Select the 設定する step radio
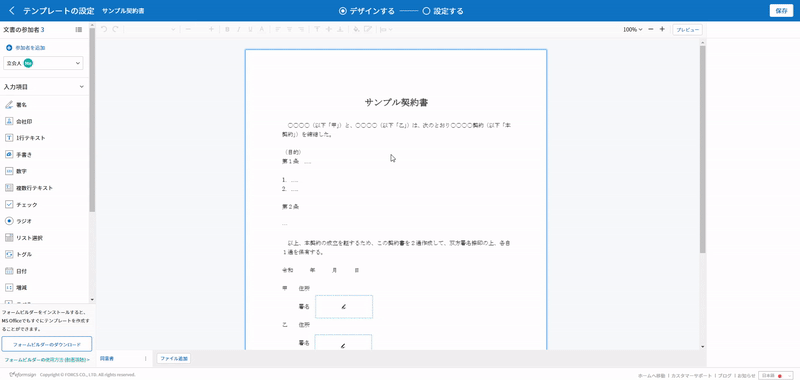 click(427, 11)
